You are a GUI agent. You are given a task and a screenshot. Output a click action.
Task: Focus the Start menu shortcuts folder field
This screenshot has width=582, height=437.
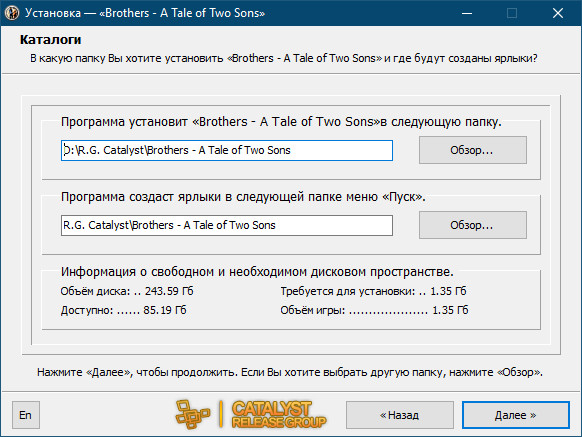(x=227, y=225)
